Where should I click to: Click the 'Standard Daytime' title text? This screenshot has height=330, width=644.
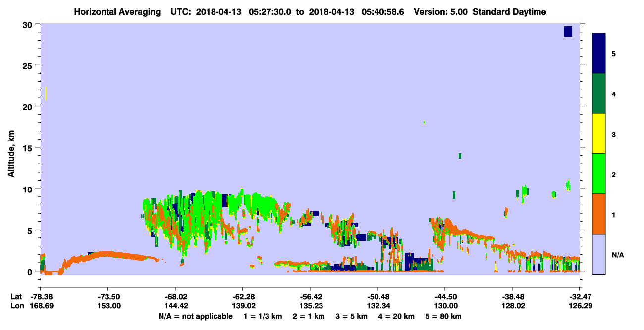coord(509,12)
